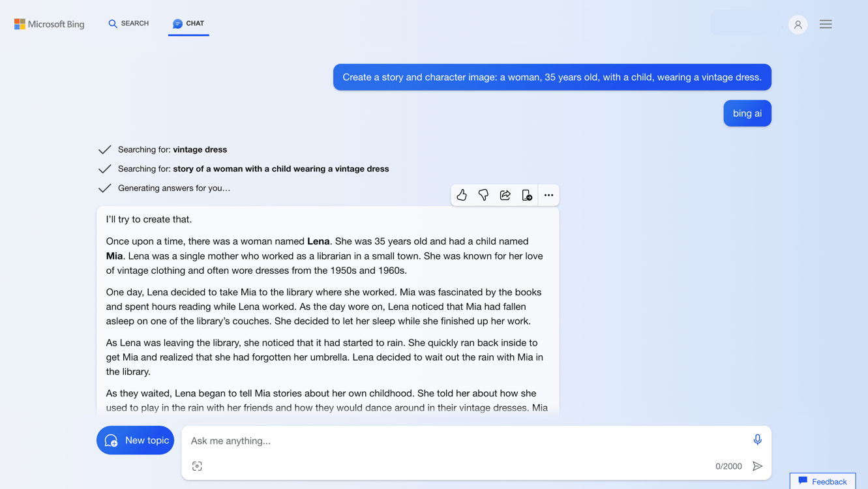Screen dimensions: 868x489
Task: Give the response a thumbs up
Action: [x=462, y=194]
